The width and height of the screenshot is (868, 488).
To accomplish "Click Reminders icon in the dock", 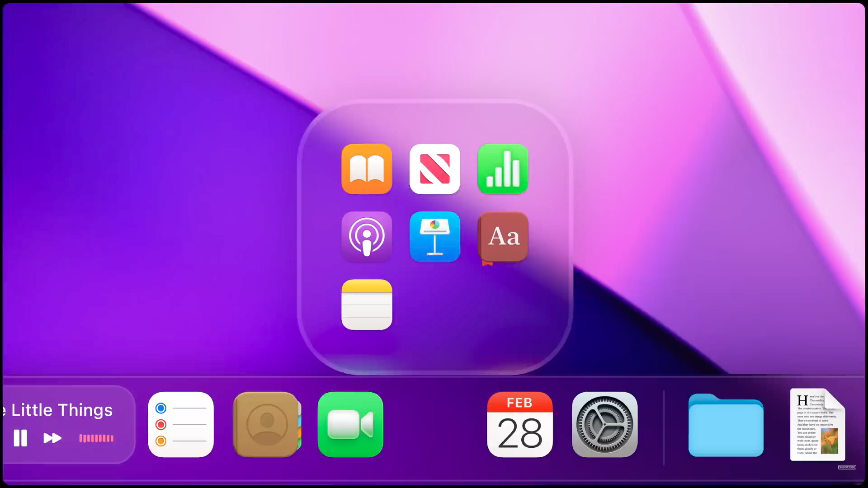I will tap(181, 424).
